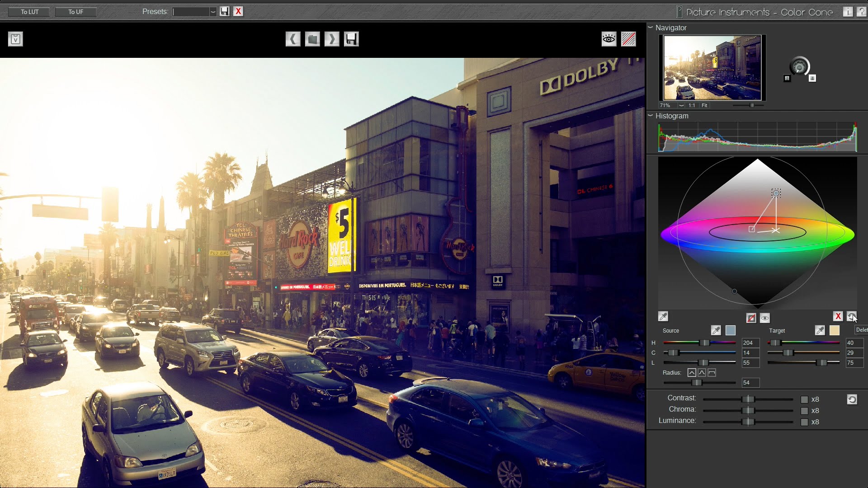
Task: Click the clipping hatched-lines icon
Action: 628,39
